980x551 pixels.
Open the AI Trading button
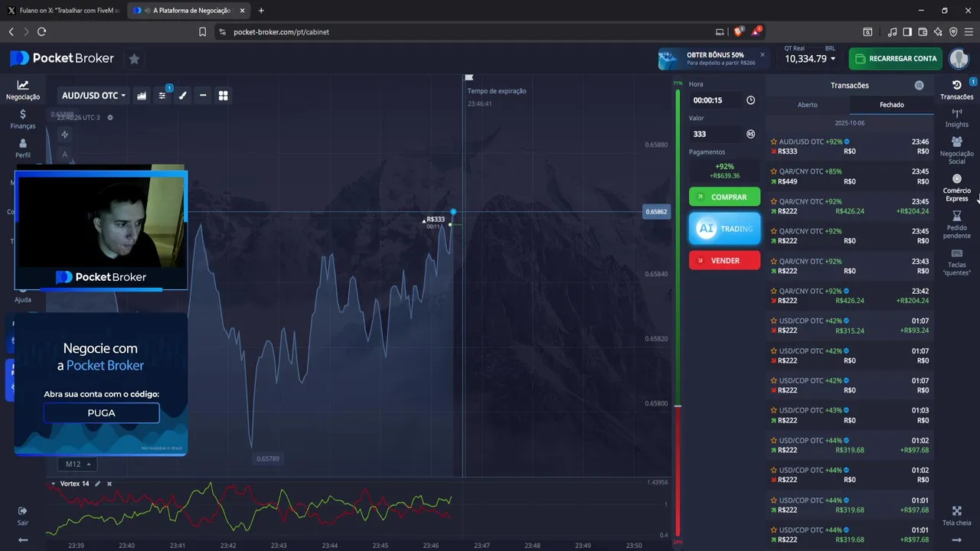(x=724, y=229)
